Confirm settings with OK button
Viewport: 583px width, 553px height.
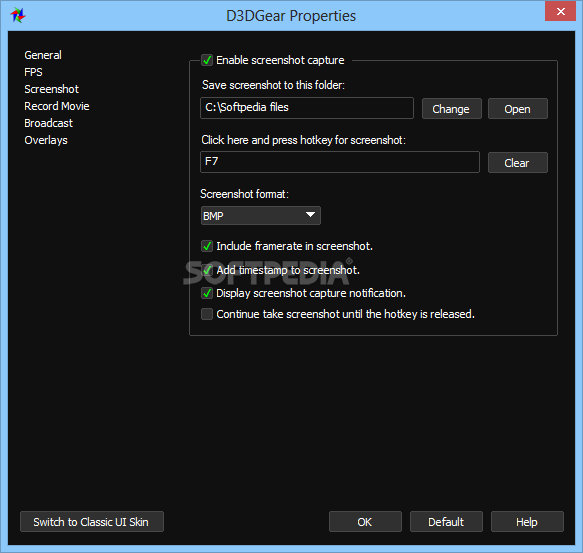[365, 522]
